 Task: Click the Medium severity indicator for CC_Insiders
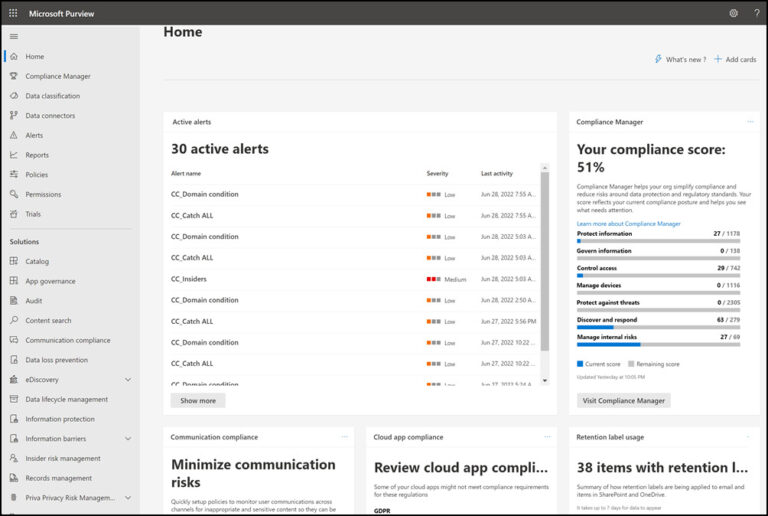(446, 279)
